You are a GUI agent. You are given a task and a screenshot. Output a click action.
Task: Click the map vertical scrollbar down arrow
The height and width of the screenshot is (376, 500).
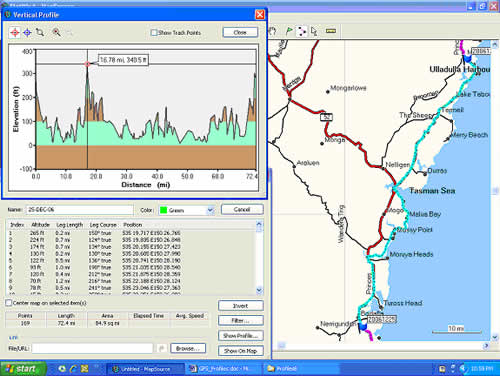click(495, 337)
